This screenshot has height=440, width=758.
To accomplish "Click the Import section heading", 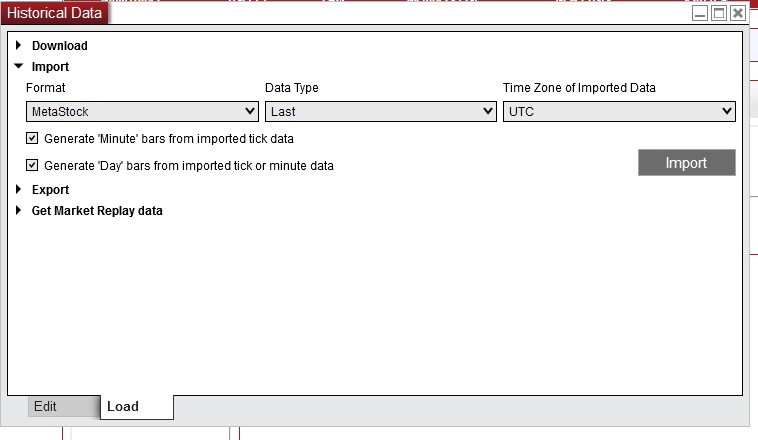I will (x=51, y=67).
